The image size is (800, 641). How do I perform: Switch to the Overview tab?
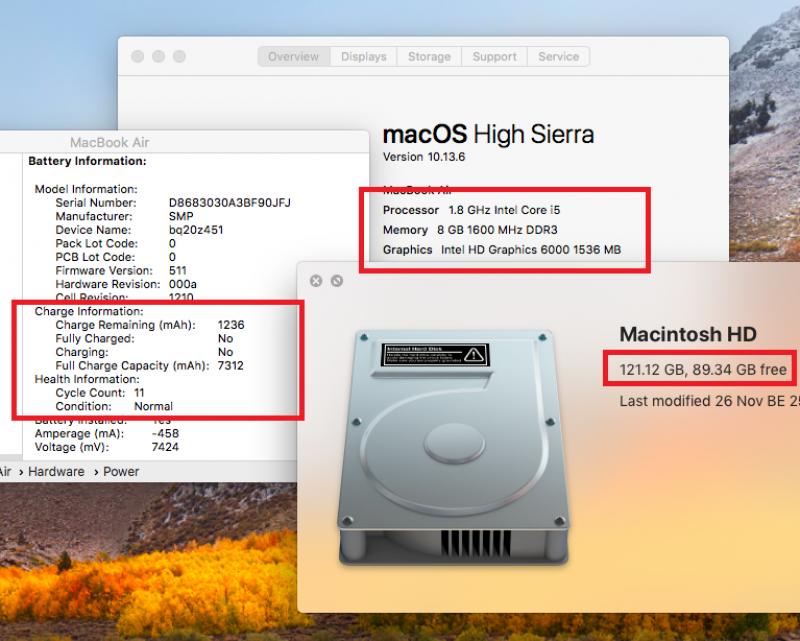pyautogui.click(x=294, y=57)
